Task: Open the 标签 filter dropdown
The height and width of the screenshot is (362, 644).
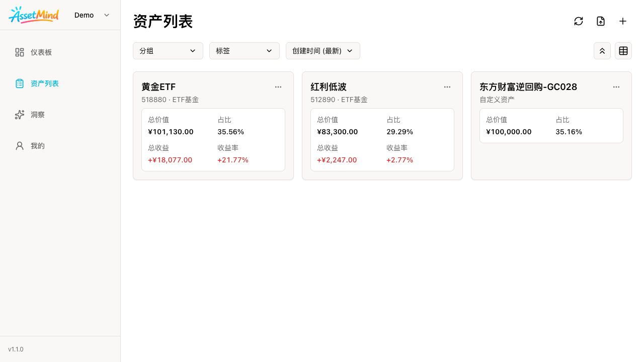Action: pyautogui.click(x=245, y=51)
